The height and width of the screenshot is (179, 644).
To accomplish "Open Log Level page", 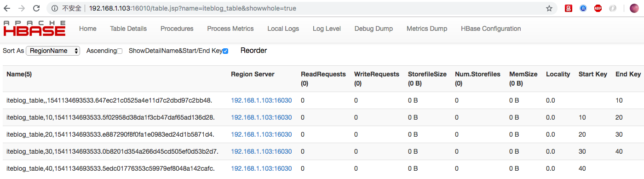I will point(327,29).
